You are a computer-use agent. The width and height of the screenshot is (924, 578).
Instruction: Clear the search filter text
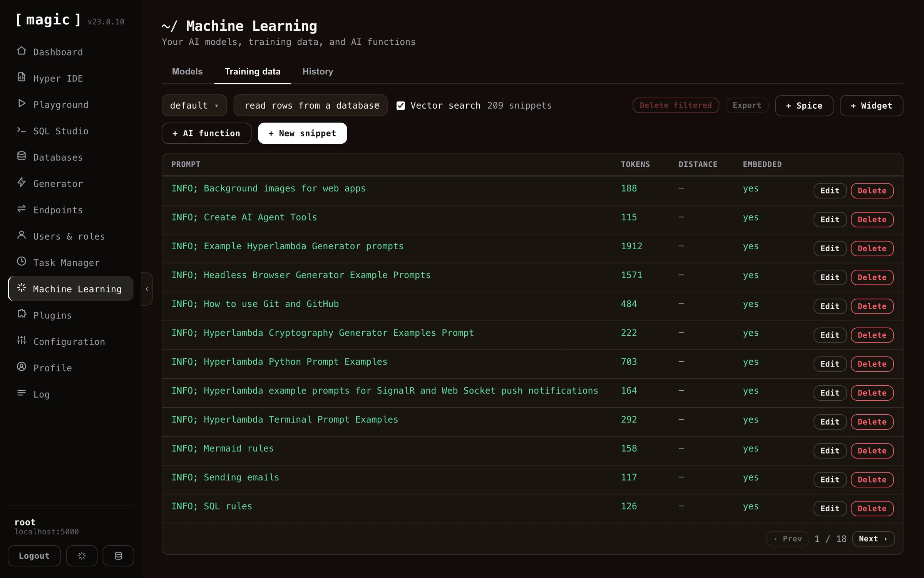click(377, 105)
